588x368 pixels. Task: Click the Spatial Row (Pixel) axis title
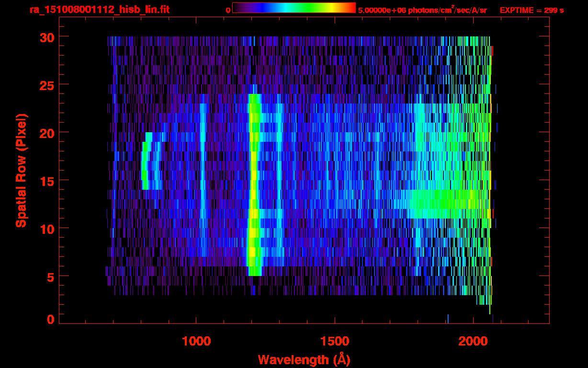coord(21,170)
